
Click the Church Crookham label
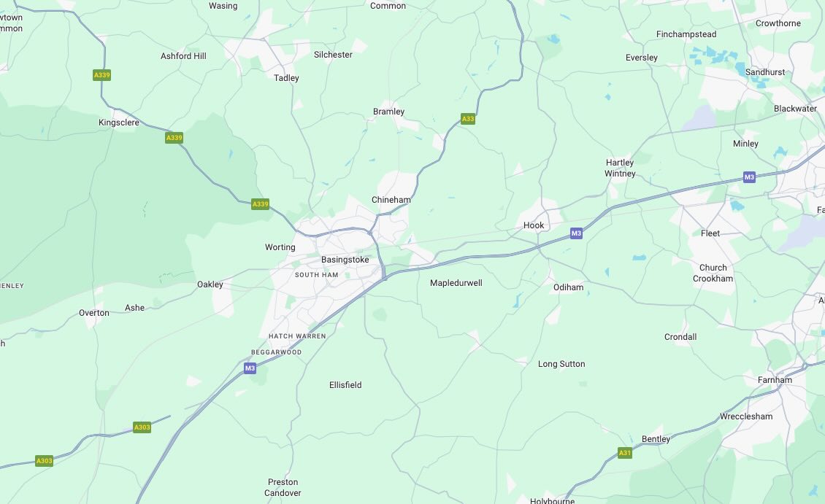coord(713,274)
